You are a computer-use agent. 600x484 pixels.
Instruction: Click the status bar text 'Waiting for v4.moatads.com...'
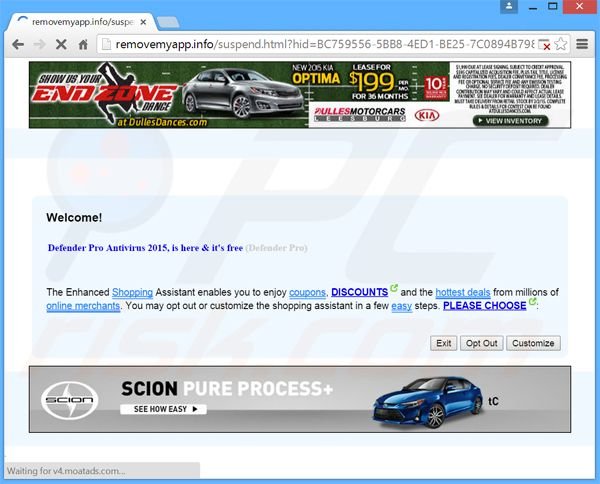coord(66,471)
